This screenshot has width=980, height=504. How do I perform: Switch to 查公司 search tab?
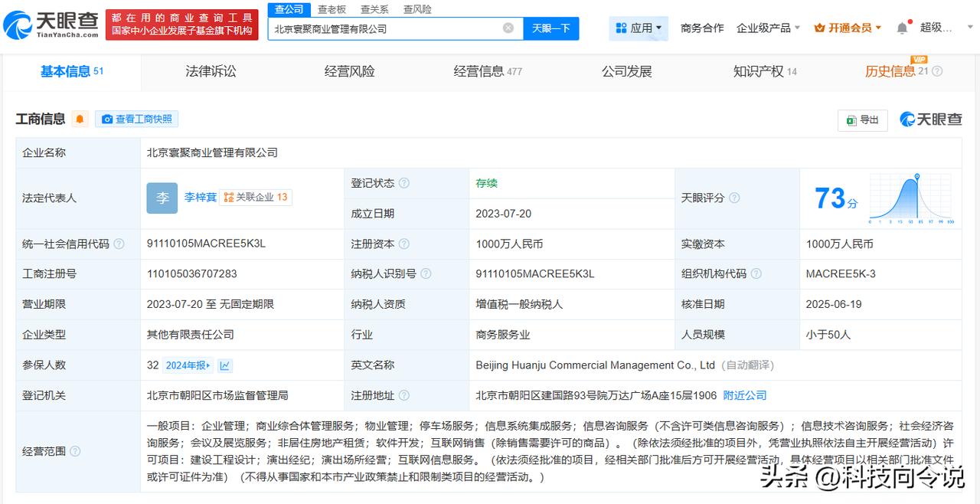[289, 9]
